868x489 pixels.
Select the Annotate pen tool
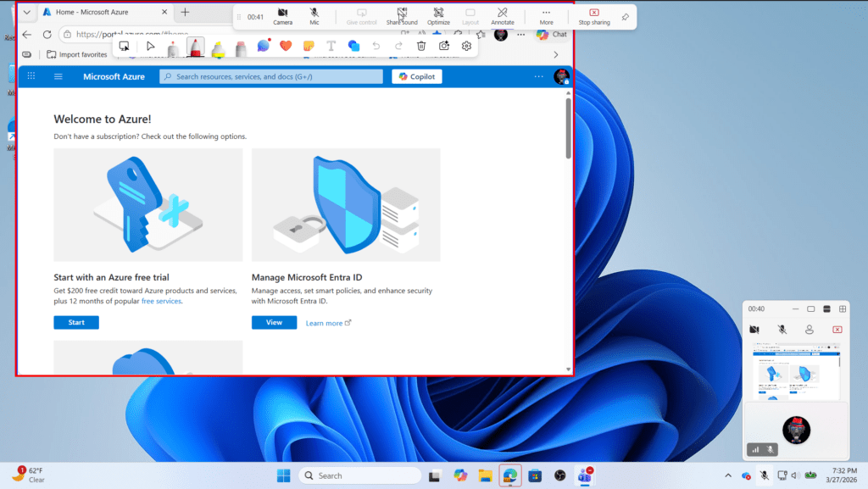pos(173,46)
